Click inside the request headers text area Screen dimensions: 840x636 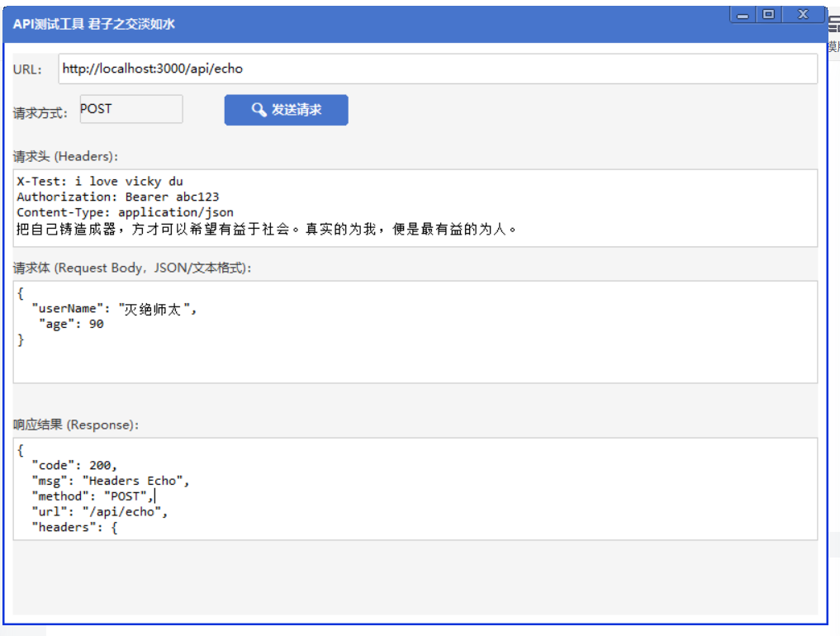[415, 208]
